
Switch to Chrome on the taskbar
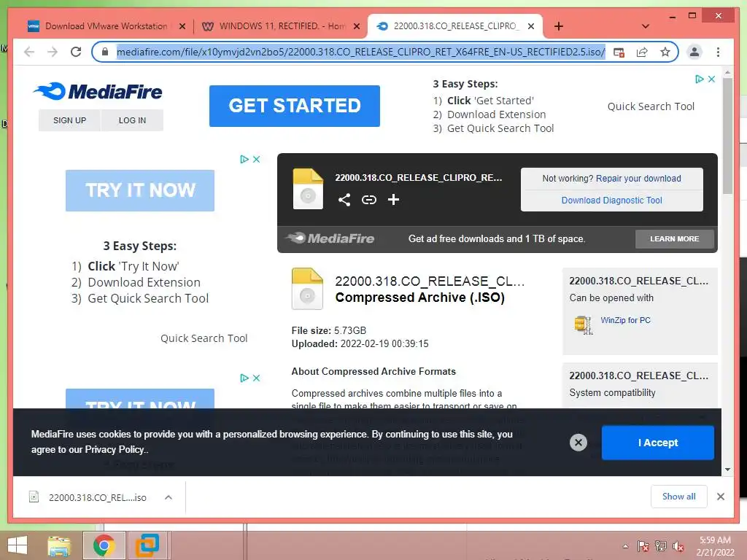(x=104, y=545)
